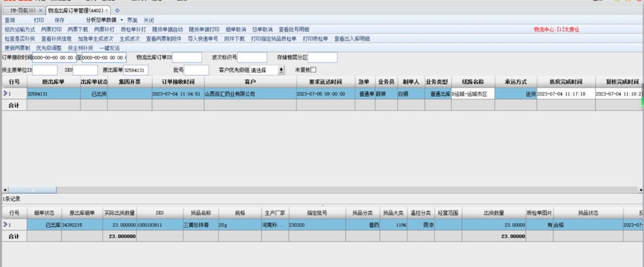This screenshot has width=644, height=267.
Task: Select the SKU cell 1000183811
Action: (159, 225)
